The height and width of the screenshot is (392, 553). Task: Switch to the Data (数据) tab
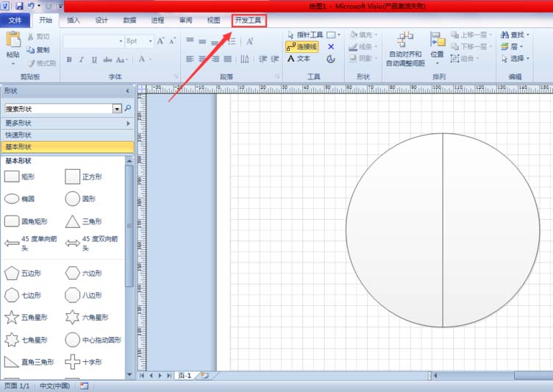pyautogui.click(x=129, y=21)
